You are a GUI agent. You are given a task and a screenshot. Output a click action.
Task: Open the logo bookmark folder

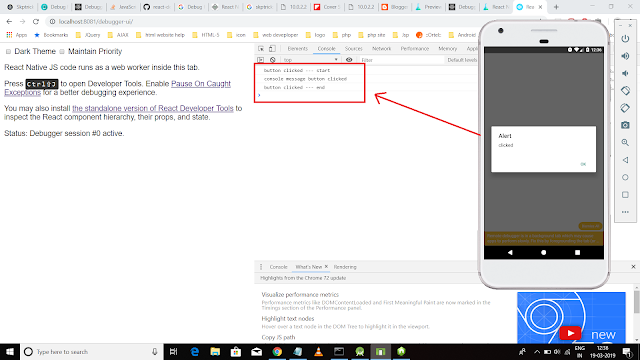[x=315, y=35]
